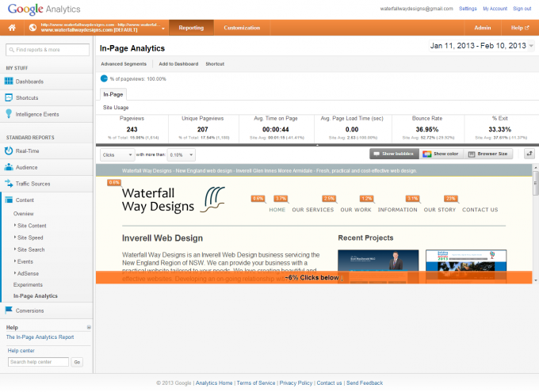
Task: Switch to the Customization tab
Action: click(x=242, y=28)
